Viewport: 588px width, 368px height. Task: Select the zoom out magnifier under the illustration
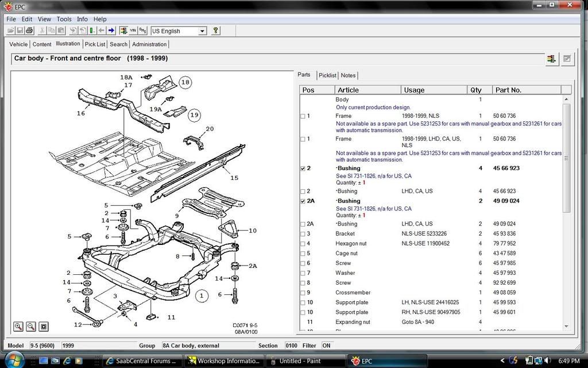[31, 326]
